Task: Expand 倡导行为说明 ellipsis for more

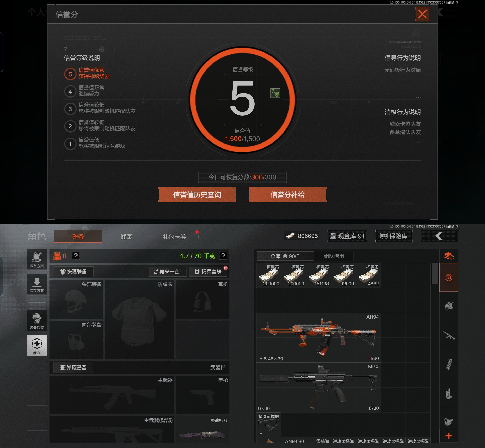Action: pos(418,98)
